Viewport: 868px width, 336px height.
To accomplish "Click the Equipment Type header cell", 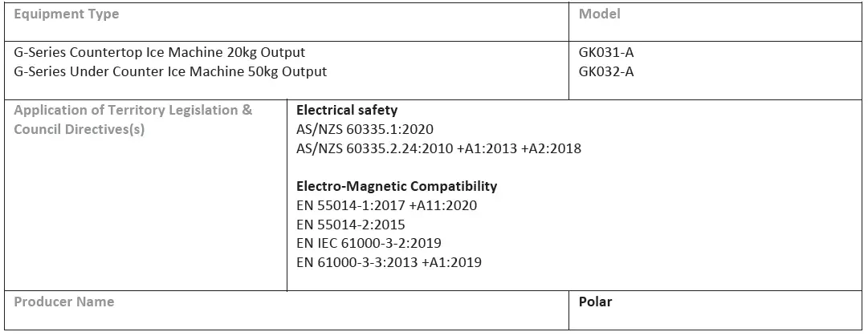I will (x=67, y=14).
